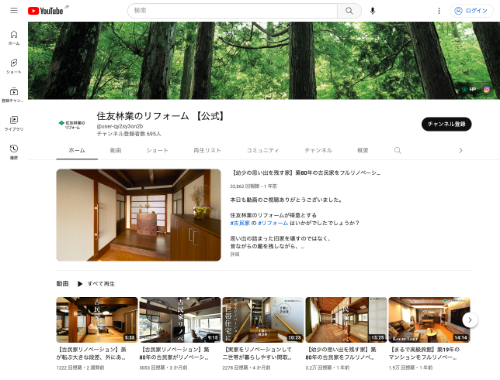Open the featured video title link
Image resolution: width=500 pixels, height=380 pixels.
click(x=306, y=173)
